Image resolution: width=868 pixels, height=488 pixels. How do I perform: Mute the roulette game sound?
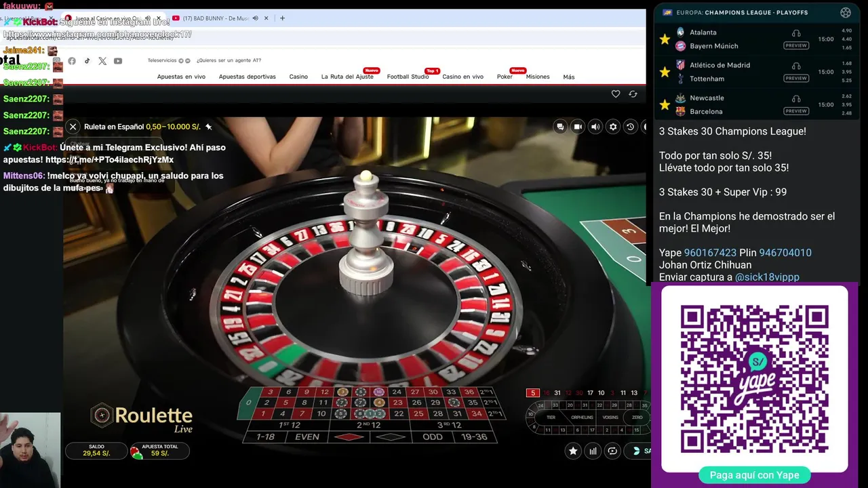(x=595, y=127)
